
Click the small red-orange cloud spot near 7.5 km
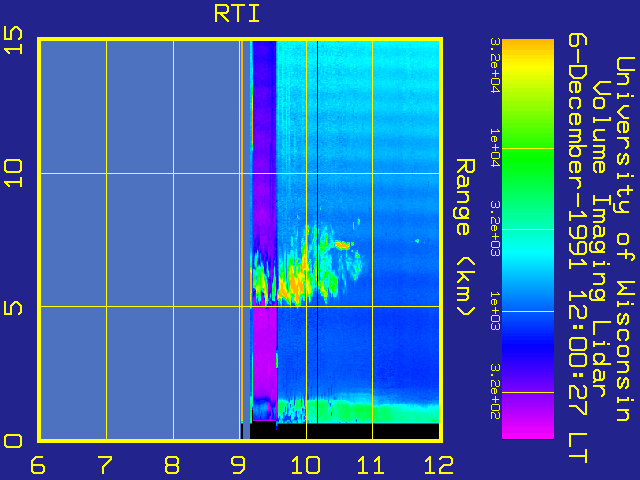coord(343,245)
